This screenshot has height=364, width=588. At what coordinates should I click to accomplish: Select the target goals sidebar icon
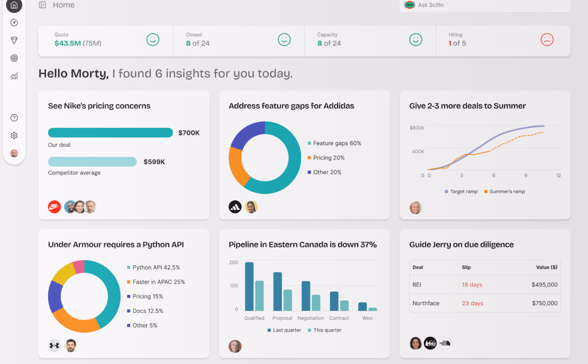click(x=14, y=58)
